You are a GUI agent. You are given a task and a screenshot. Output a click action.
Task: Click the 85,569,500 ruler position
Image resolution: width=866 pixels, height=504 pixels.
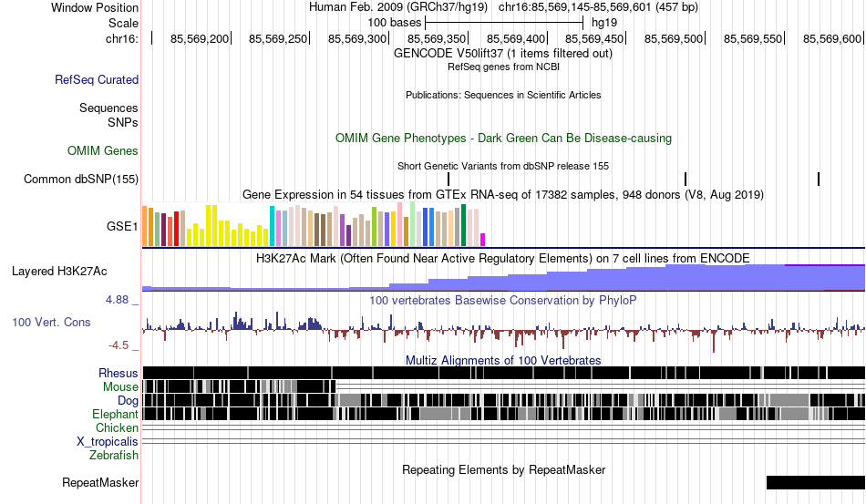click(674, 38)
